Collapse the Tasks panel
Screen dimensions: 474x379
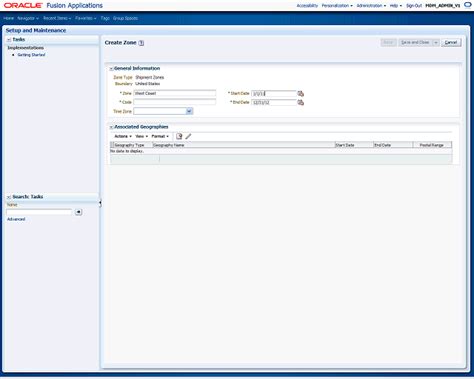pyautogui.click(x=9, y=40)
